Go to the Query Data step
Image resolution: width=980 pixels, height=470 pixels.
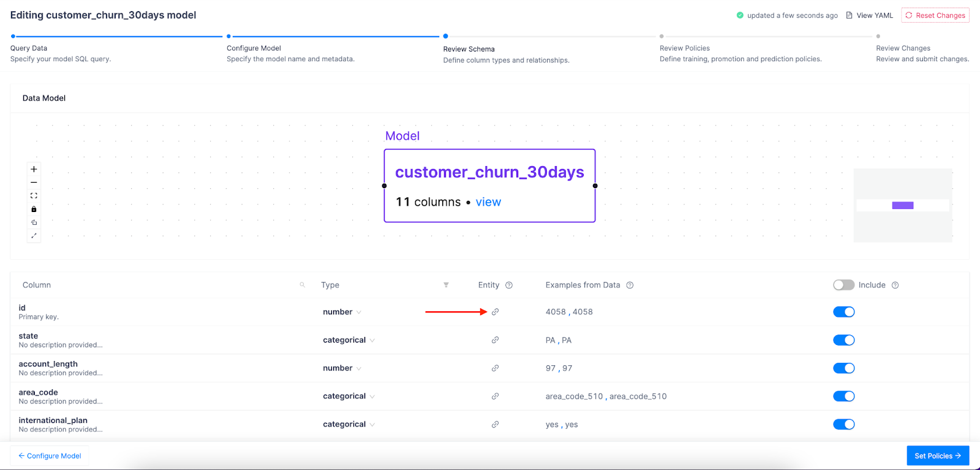[29, 48]
